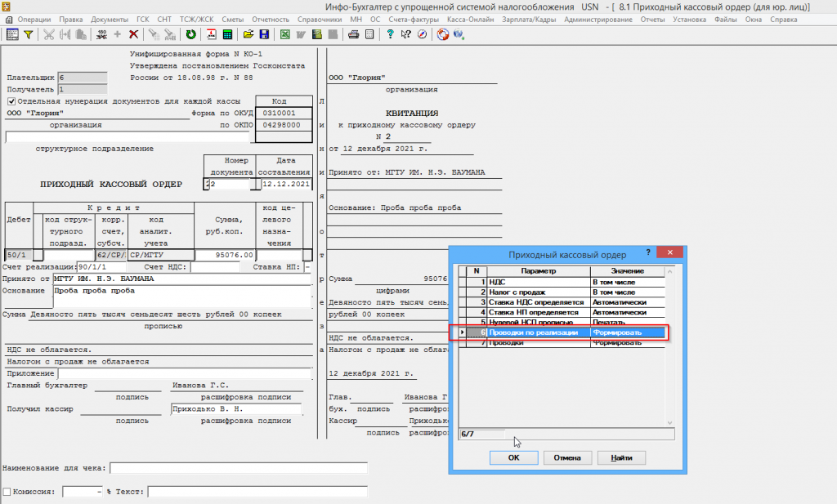
Task: Click the Отмена button
Action: tap(567, 457)
